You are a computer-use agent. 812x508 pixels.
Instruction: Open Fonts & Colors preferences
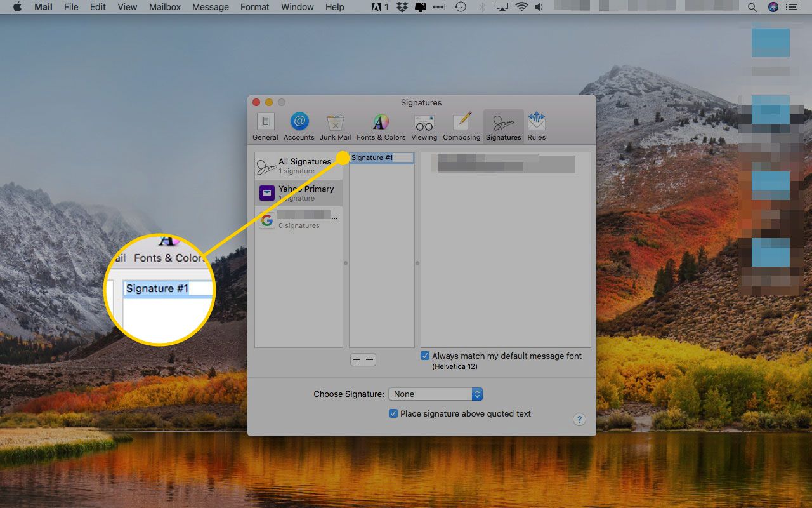pos(381,126)
